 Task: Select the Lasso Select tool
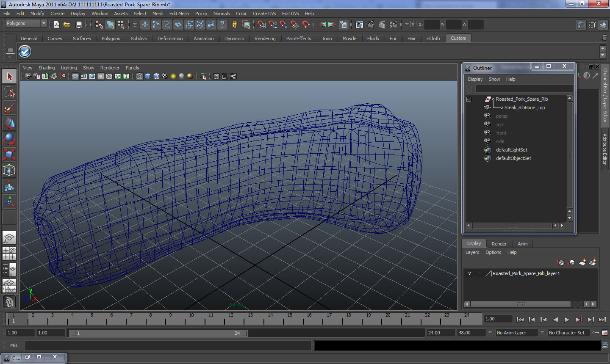[x=9, y=92]
